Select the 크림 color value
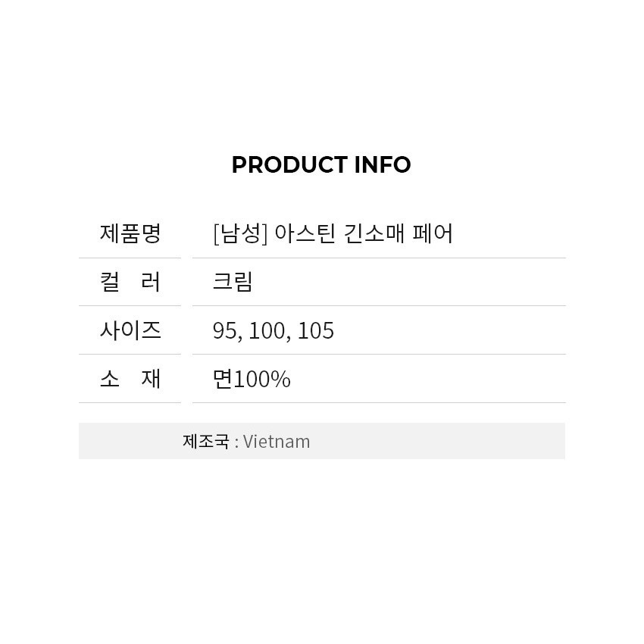Image resolution: width=644 pixels, height=644 pixels. coord(233,282)
